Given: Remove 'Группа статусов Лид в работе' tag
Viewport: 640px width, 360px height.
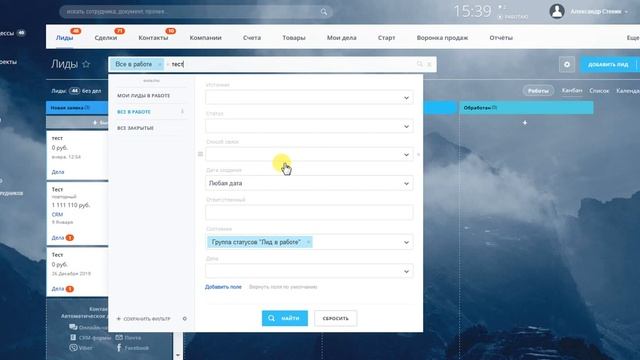Looking at the screenshot, I should 309,242.
